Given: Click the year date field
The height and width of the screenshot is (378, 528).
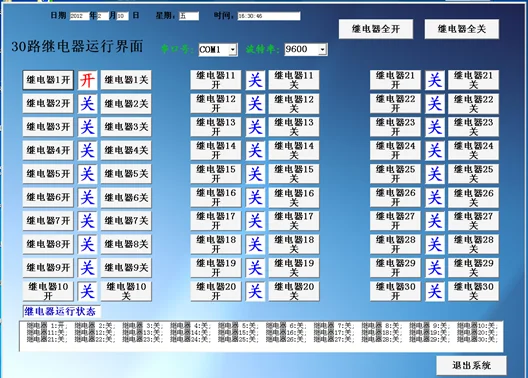Looking at the screenshot, I should 79,16.
